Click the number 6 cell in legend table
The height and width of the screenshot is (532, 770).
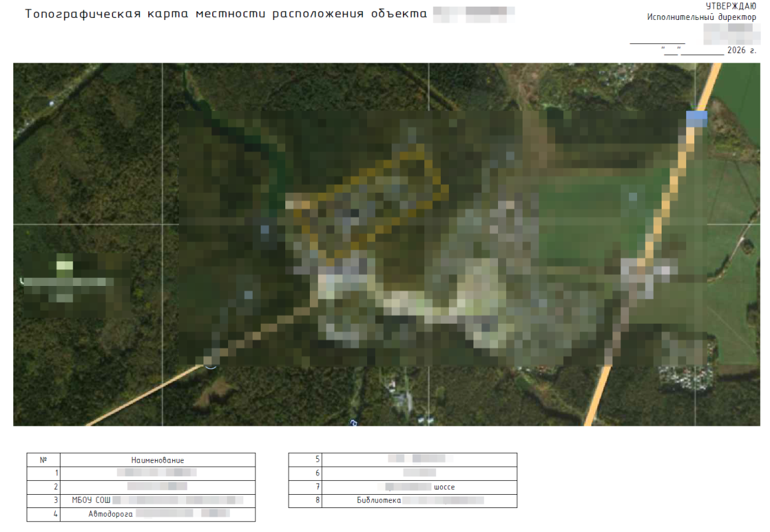pos(305,473)
